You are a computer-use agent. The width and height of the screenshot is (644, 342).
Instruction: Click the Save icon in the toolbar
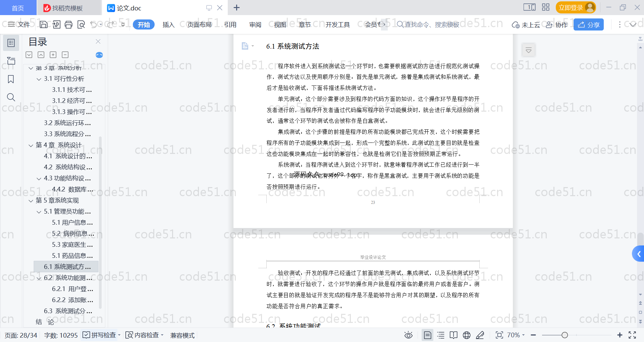click(x=44, y=24)
